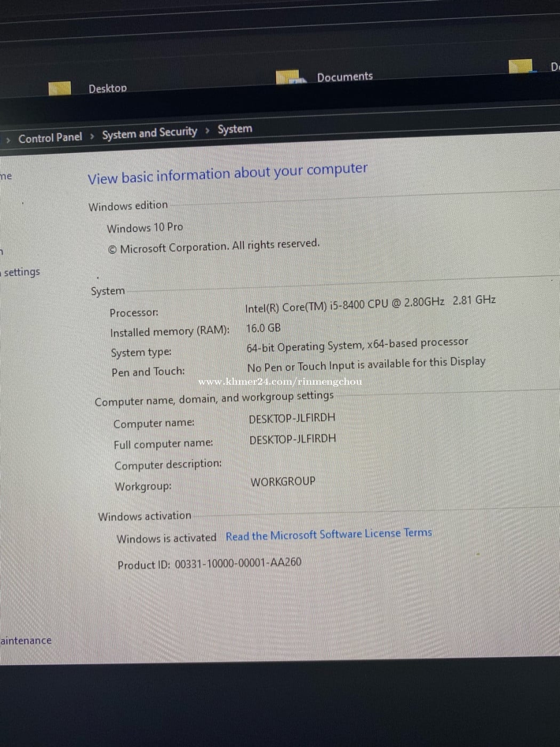This screenshot has height=747, width=560.
Task: Click the Windows 10 Pro edition text
Action: 145,228
